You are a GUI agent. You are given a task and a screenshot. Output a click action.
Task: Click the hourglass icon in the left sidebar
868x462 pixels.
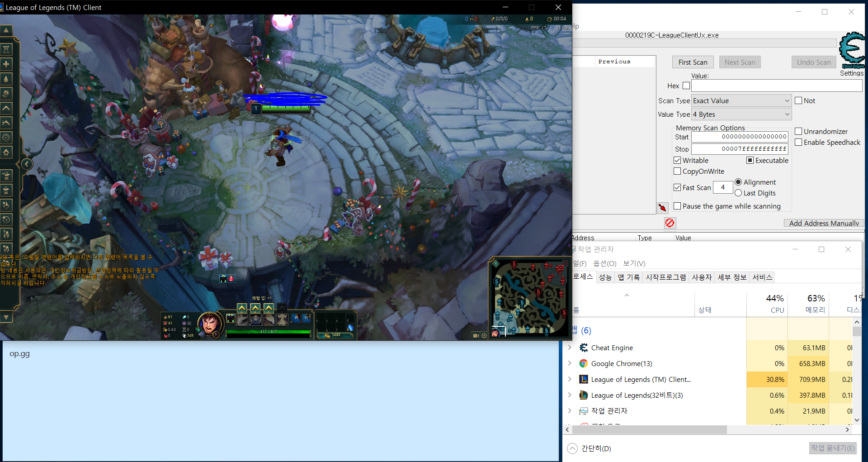[x=6, y=49]
